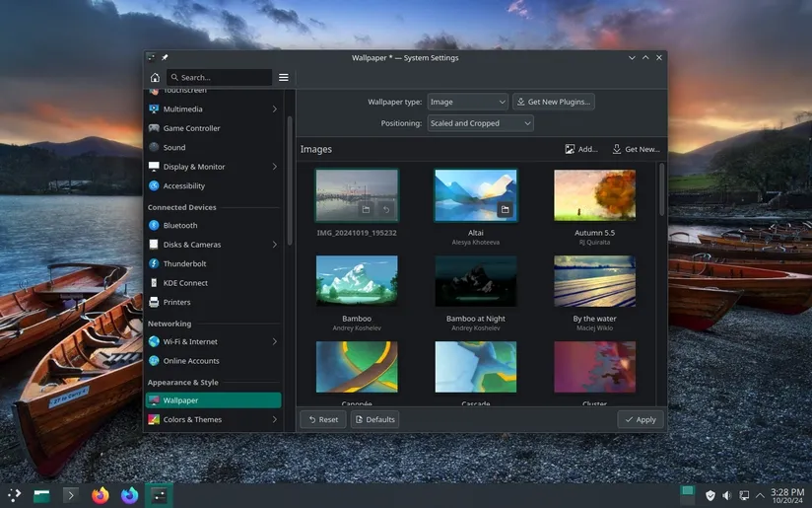The image size is (812, 508).
Task: Click the Defaults button
Action: (x=374, y=419)
